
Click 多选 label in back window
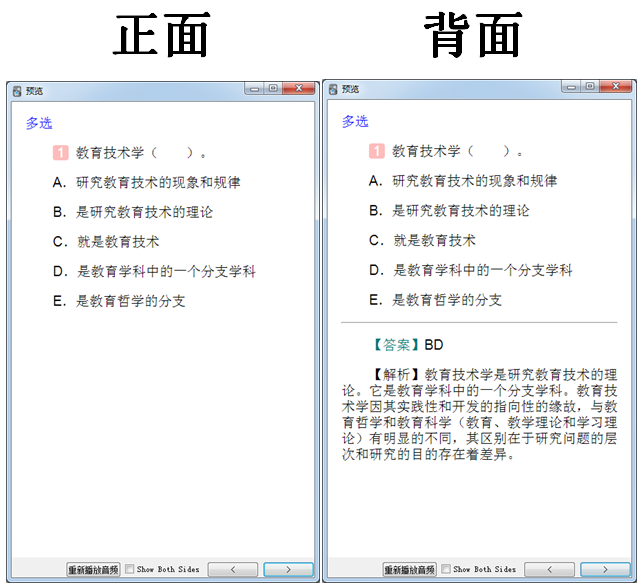[x=356, y=121]
